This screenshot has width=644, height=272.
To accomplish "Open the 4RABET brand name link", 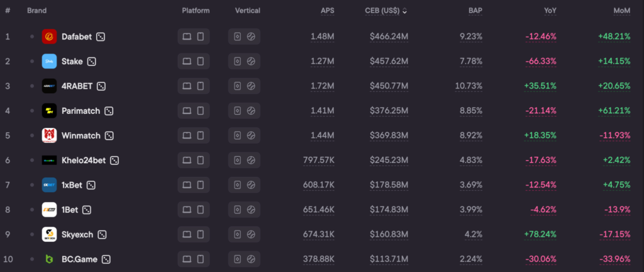I will coord(77,86).
